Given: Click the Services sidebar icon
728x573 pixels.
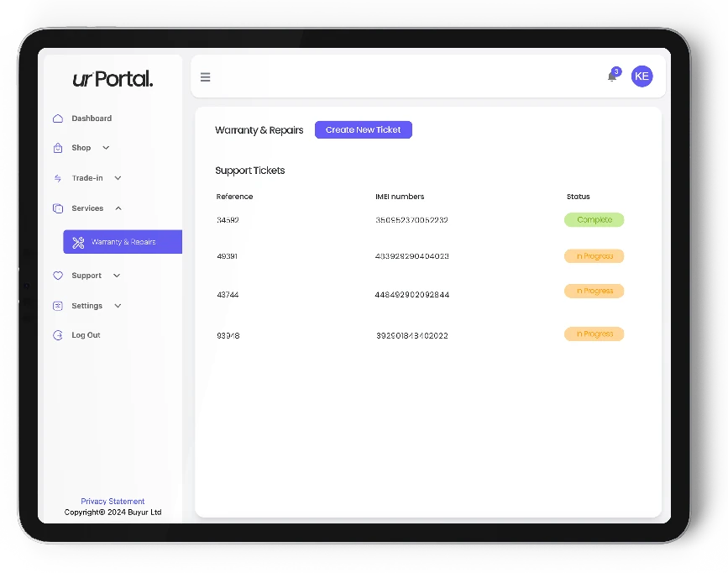Looking at the screenshot, I should 58,208.
